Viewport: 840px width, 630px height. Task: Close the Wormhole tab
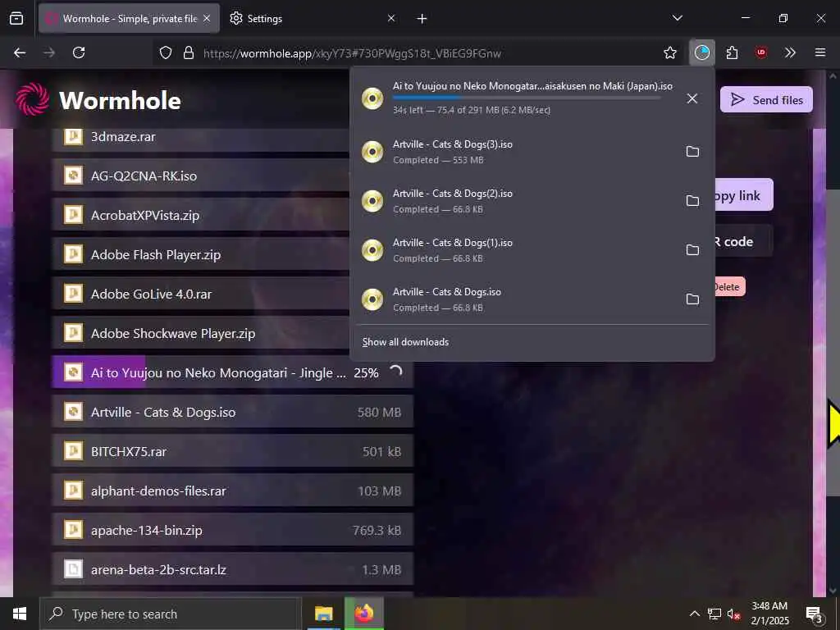coord(207,18)
